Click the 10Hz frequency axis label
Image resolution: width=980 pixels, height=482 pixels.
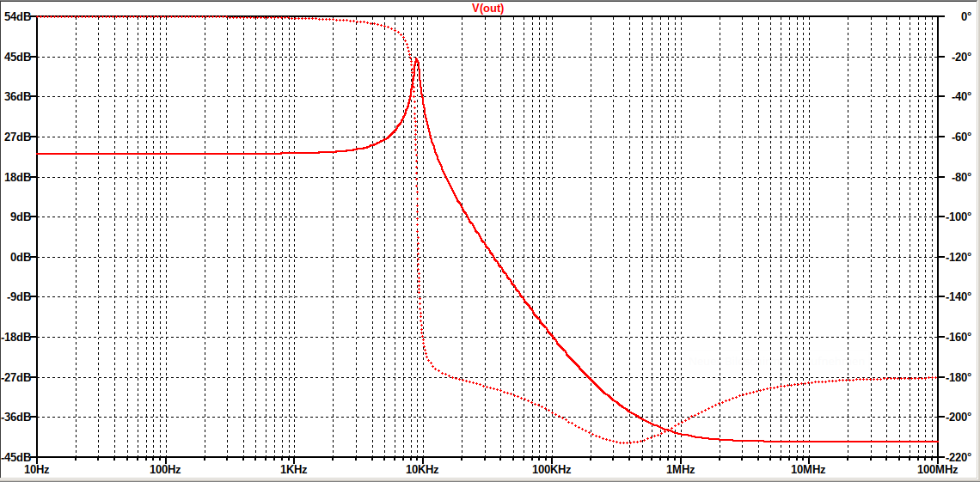tap(36, 469)
